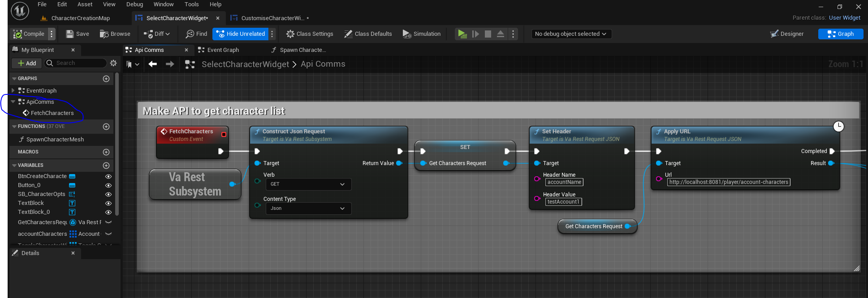Open My Blueprint settings gear
Screen dimensions: 868x298
coord(113,63)
